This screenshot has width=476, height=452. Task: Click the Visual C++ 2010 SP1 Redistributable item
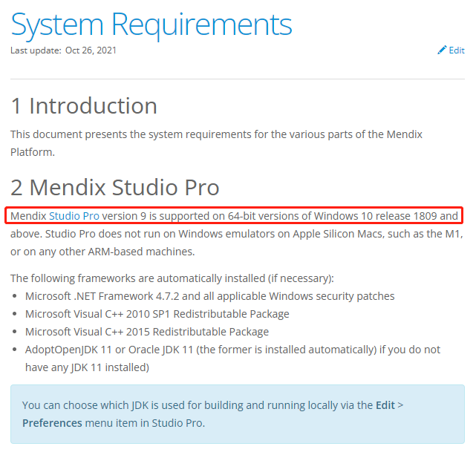pos(157,314)
